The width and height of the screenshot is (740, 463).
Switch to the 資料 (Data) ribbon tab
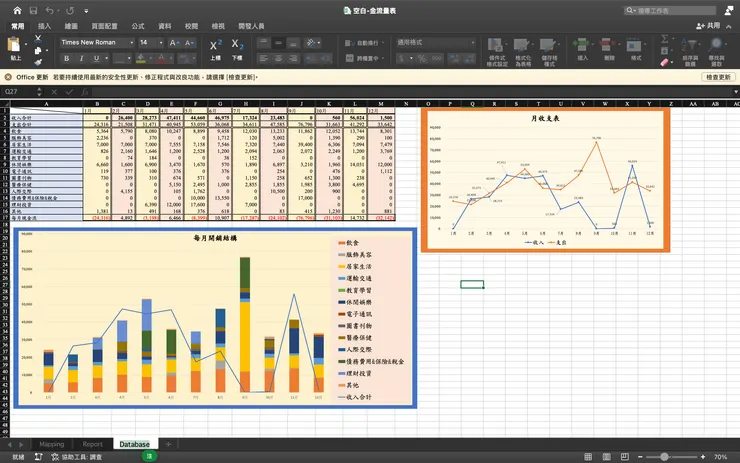[x=164, y=26]
